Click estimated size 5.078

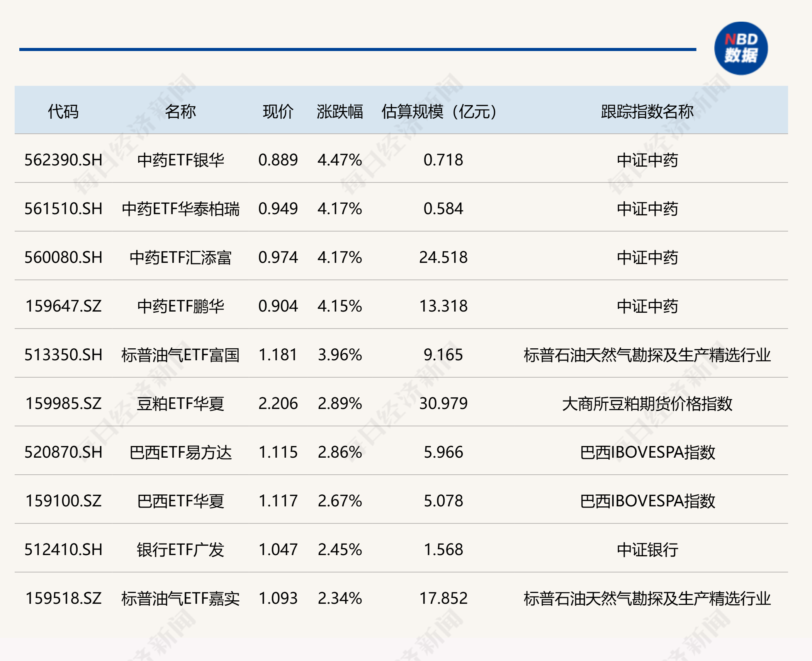[443, 501]
